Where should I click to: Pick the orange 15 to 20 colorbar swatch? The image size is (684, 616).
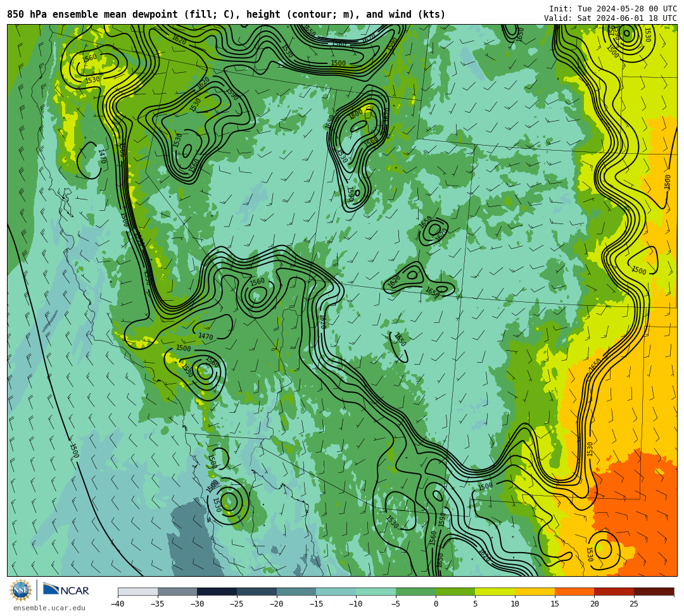point(574,591)
